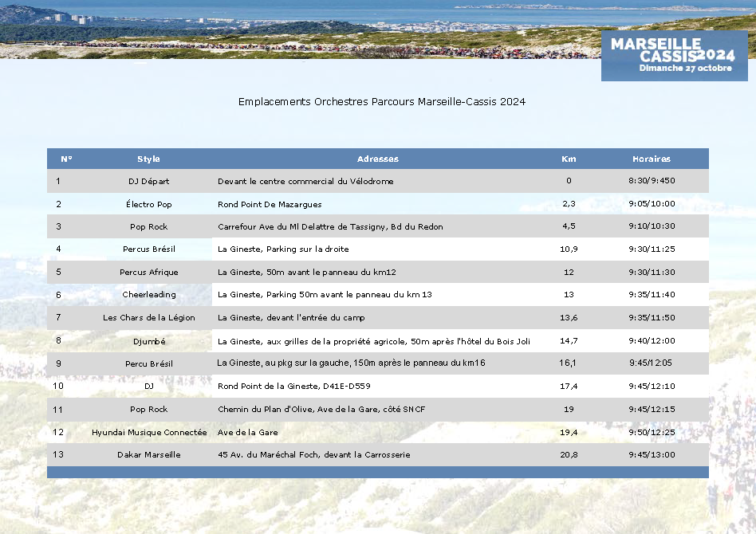
Task: Click the 'Adresses' column header
Action: point(377,159)
